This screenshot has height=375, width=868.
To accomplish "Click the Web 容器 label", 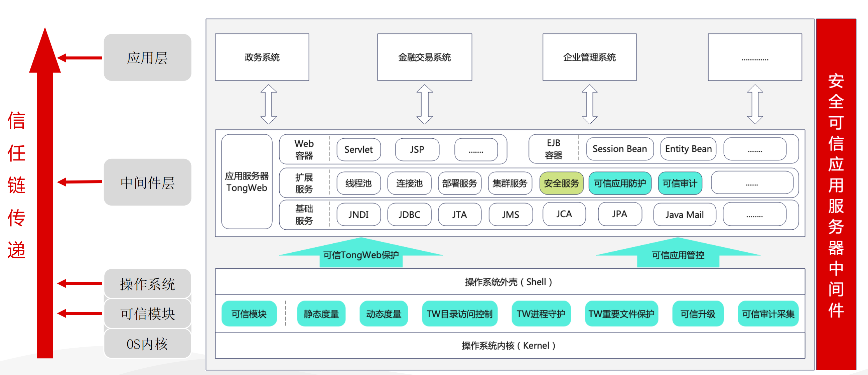I will 304,149.
